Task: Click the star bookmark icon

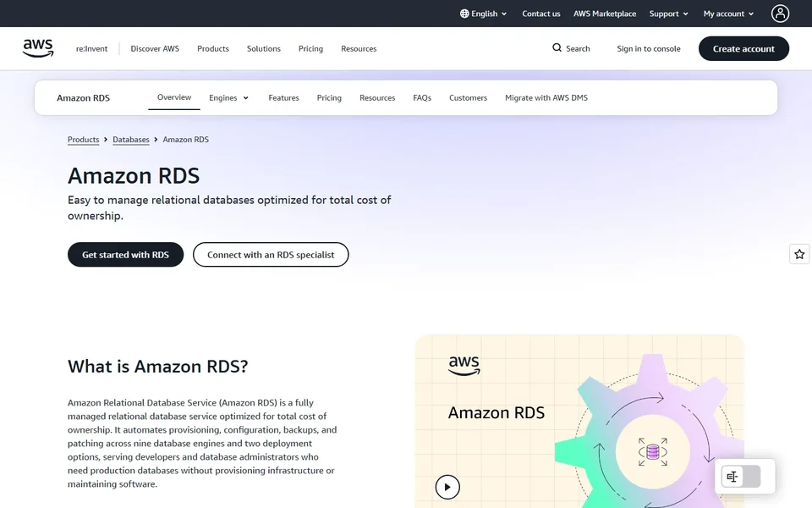Action: (x=799, y=254)
